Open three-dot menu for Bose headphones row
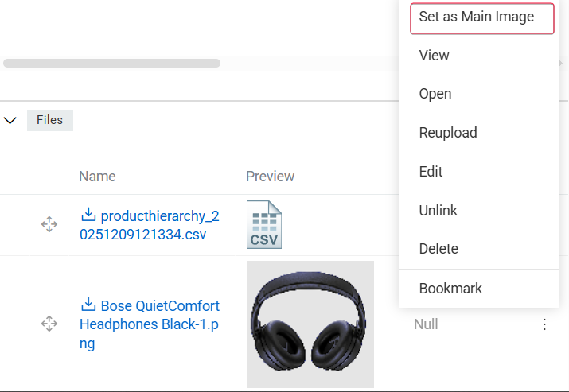 coord(544,324)
